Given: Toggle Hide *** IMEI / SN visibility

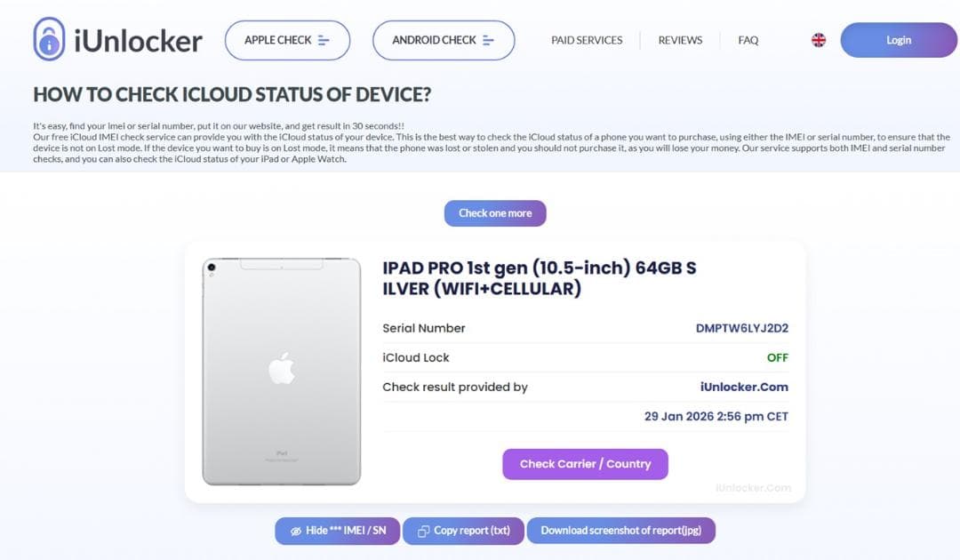Looking at the screenshot, I should [337, 530].
